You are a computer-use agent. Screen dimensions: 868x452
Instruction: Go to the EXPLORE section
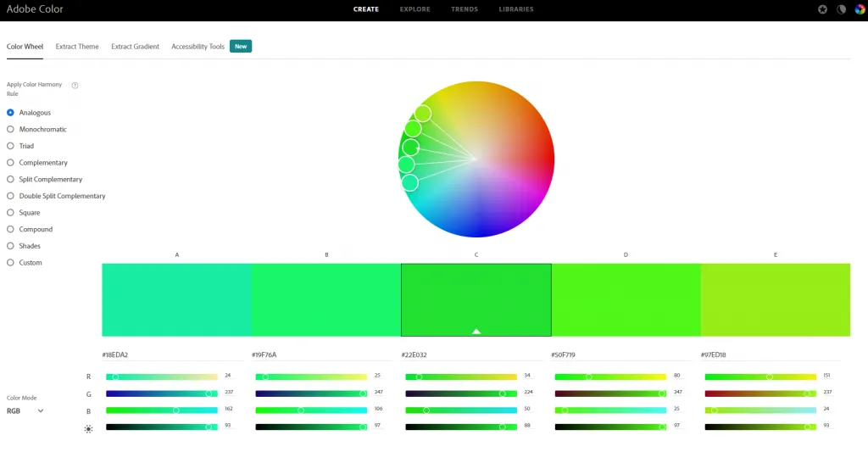coord(415,9)
